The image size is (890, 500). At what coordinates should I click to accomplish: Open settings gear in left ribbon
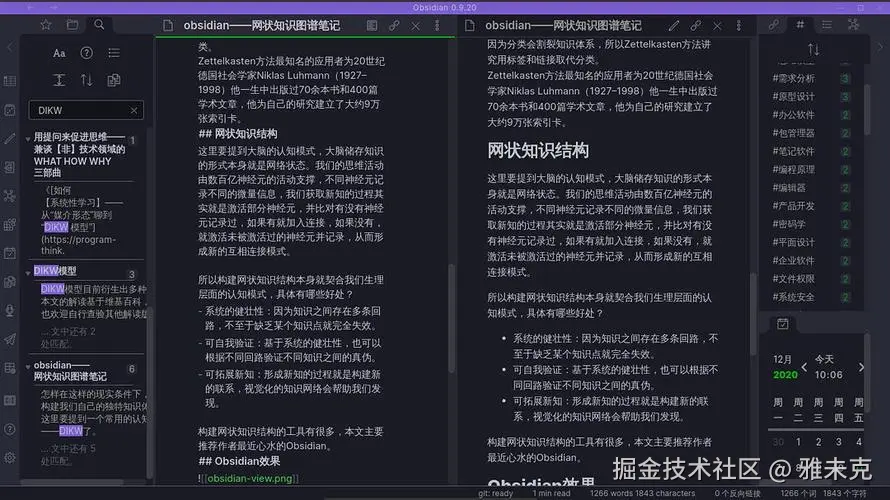click(x=10, y=457)
